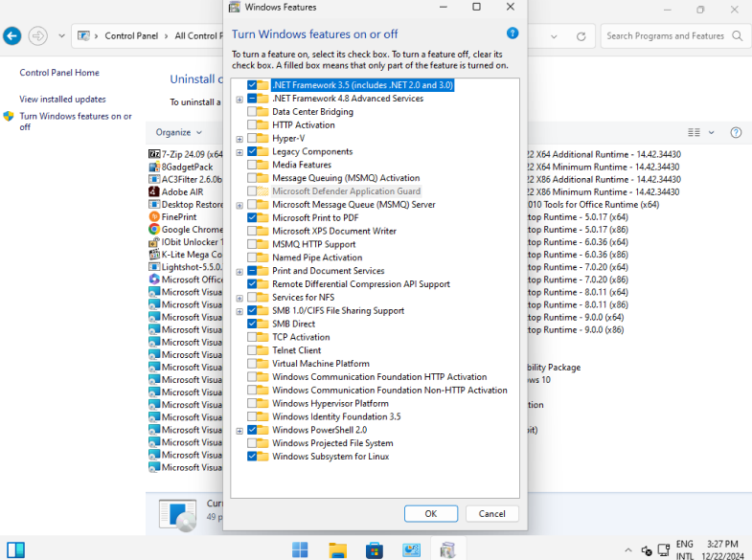Select the Windows Projected File System row
The width and height of the screenshot is (752, 560).
[x=332, y=443]
